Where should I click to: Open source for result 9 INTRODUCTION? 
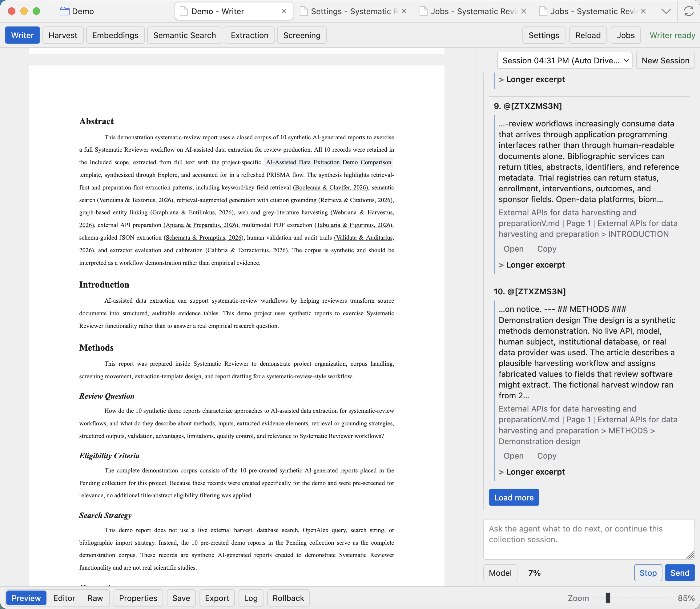tap(513, 249)
